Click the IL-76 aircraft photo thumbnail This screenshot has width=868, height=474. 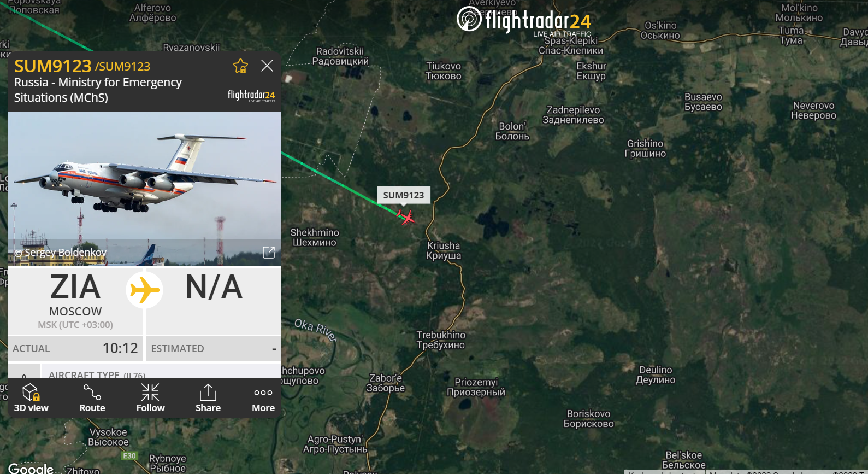pyautogui.click(x=144, y=189)
